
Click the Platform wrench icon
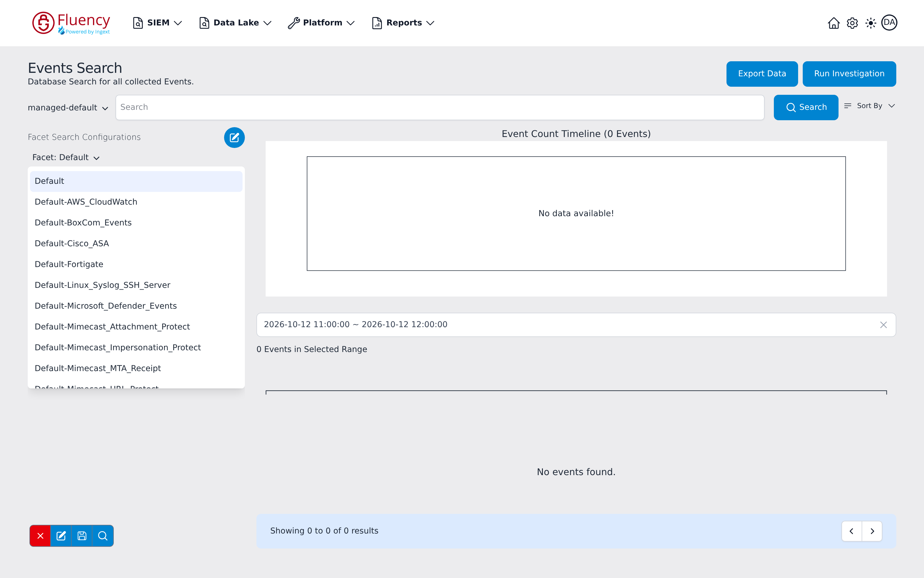(x=294, y=23)
